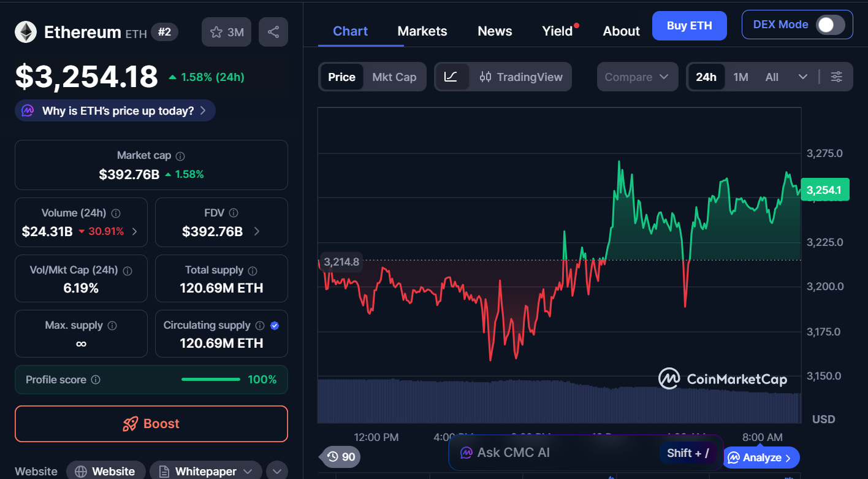Expand the Whitepaper dropdown
This screenshot has height=479, width=868.
[248, 471]
